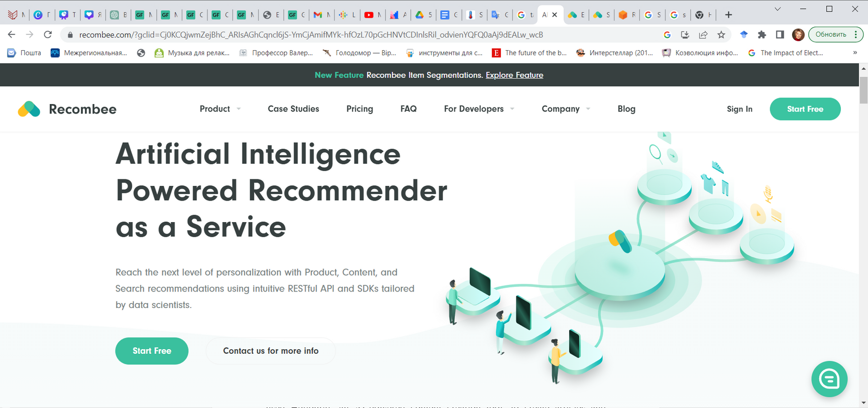Follow the Explore Feature link
868x408 pixels.
click(514, 75)
